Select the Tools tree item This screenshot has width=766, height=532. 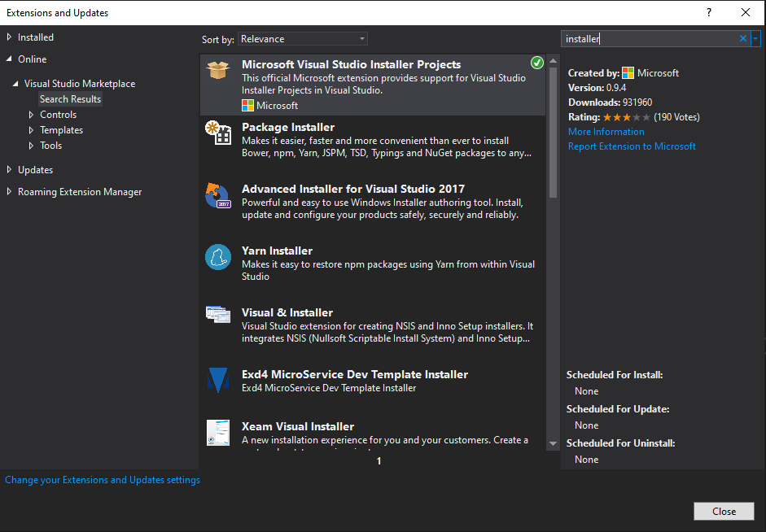click(x=50, y=146)
